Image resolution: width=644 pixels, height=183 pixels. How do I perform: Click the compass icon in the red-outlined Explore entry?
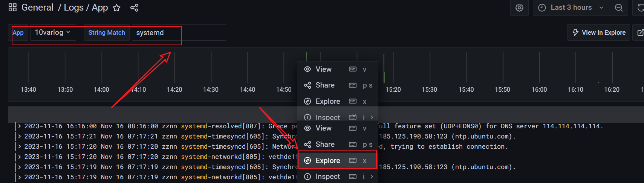[307, 160]
